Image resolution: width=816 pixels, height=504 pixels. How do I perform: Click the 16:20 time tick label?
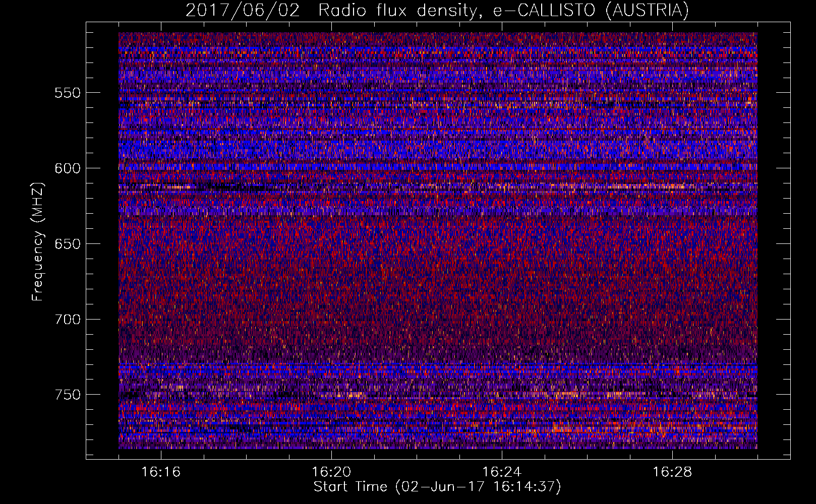tap(331, 472)
